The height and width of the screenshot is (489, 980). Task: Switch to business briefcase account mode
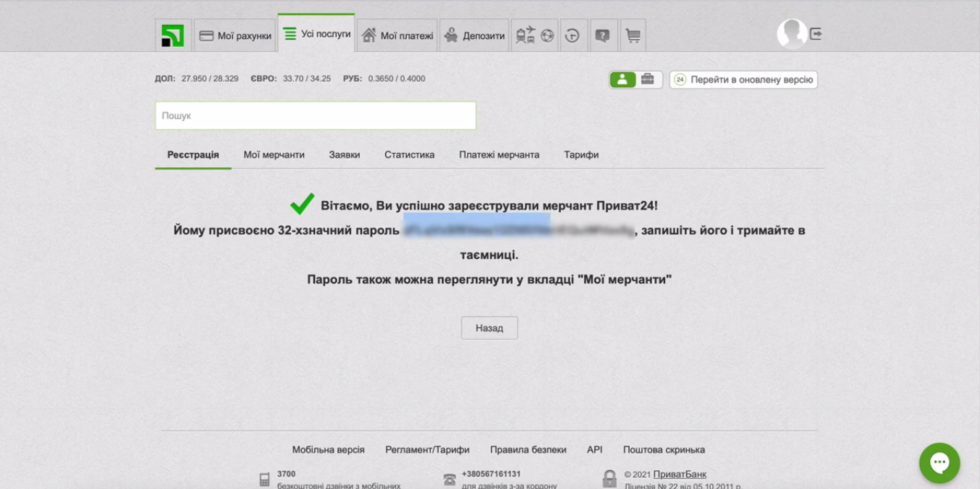tap(648, 79)
